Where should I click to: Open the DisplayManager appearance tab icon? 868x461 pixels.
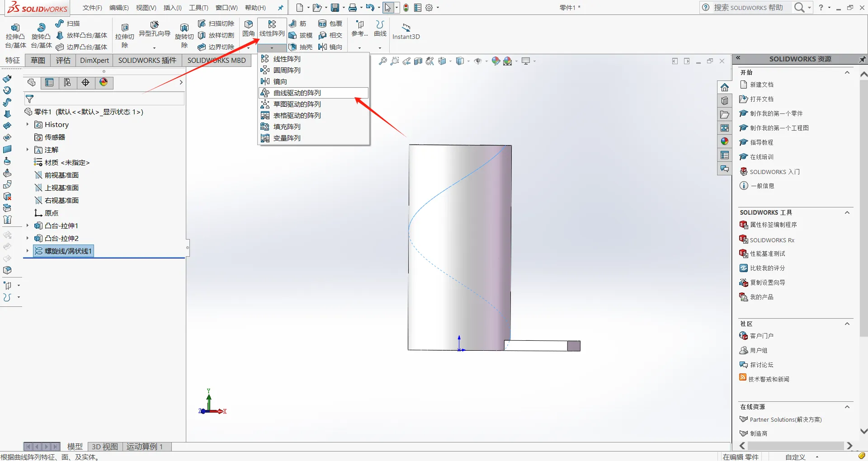(x=104, y=82)
